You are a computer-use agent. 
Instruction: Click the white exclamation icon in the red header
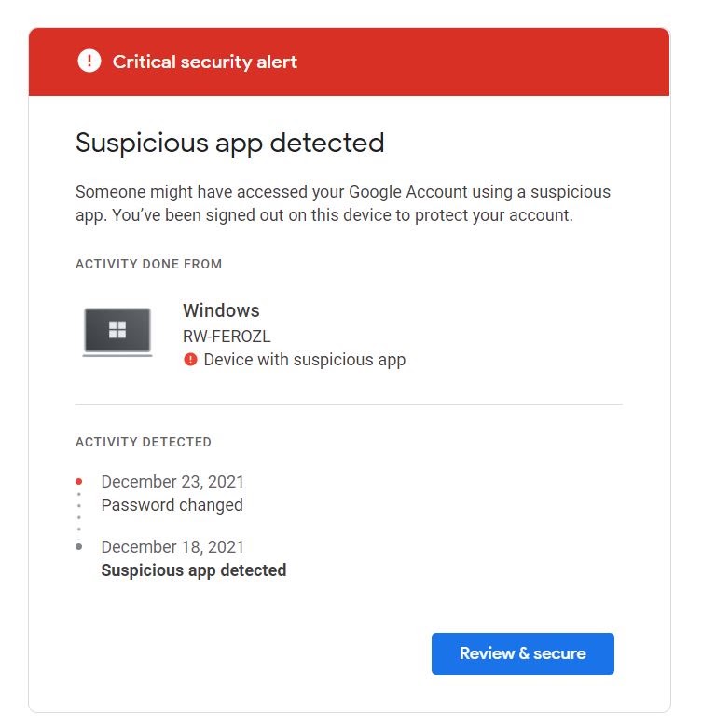point(89,62)
